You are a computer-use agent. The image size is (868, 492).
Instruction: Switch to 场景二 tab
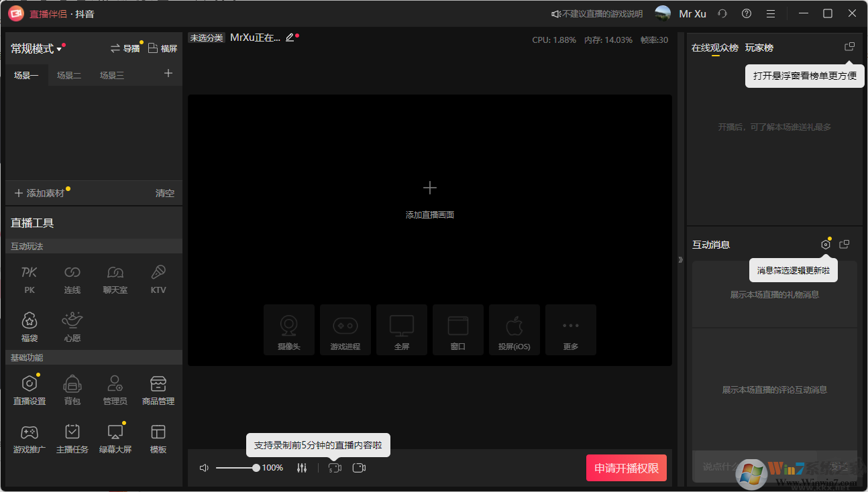click(x=69, y=75)
